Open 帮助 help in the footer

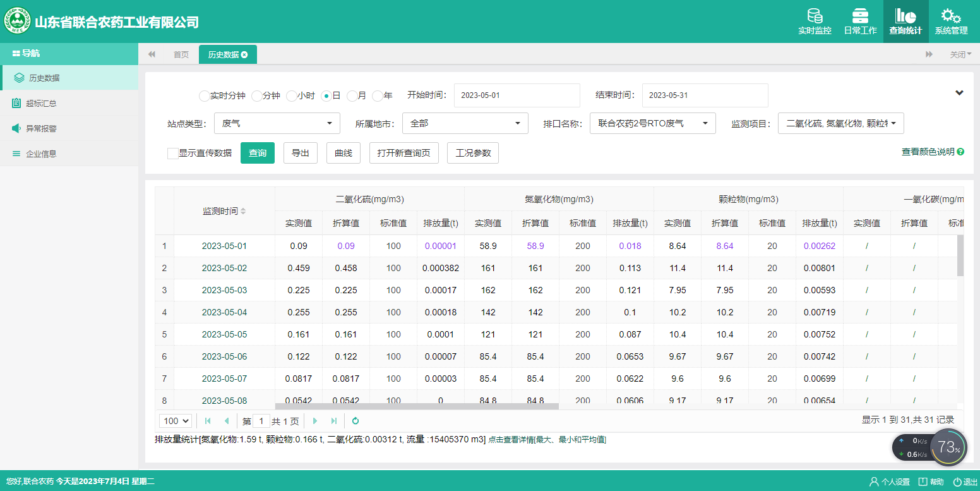pyautogui.click(x=931, y=482)
